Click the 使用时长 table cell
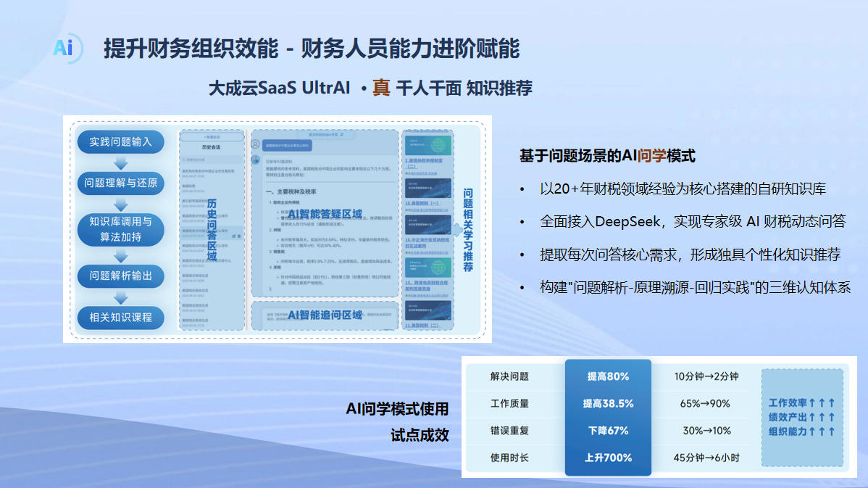Image resolution: width=868 pixels, height=488 pixels. pos(509,458)
